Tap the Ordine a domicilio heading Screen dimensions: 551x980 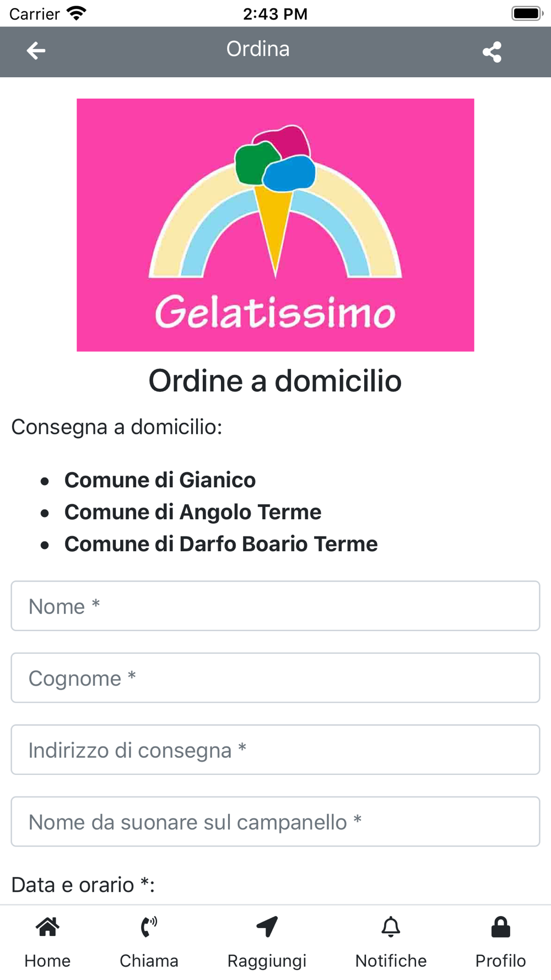click(x=275, y=381)
